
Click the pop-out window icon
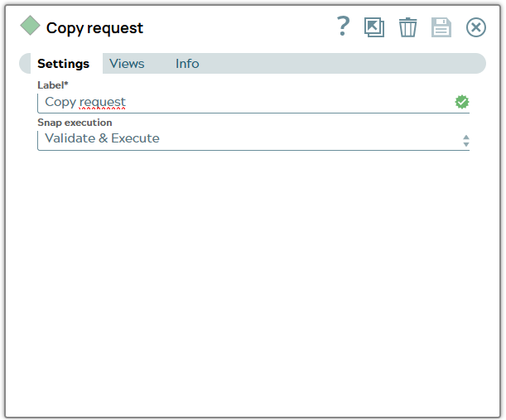[x=374, y=27]
